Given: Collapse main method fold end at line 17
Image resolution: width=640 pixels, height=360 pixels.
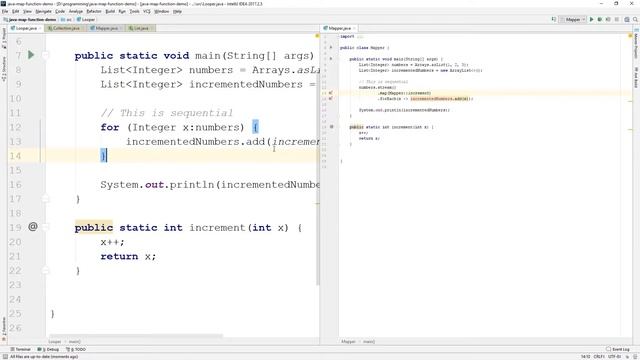Looking at the screenshot, I should coord(45,199).
